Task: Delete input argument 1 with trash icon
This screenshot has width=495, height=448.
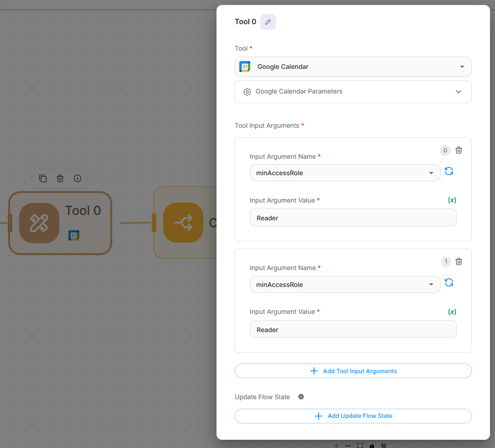Action: click(x=459, y=261)
